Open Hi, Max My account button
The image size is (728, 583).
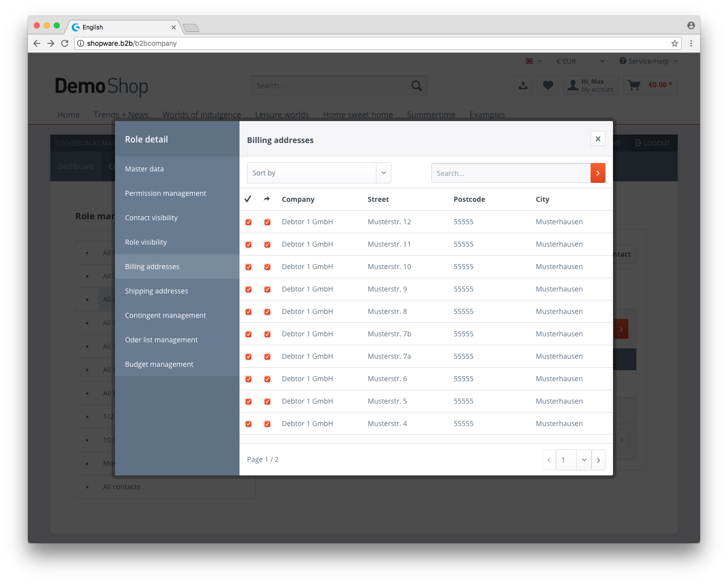click(x=591, y=85)
